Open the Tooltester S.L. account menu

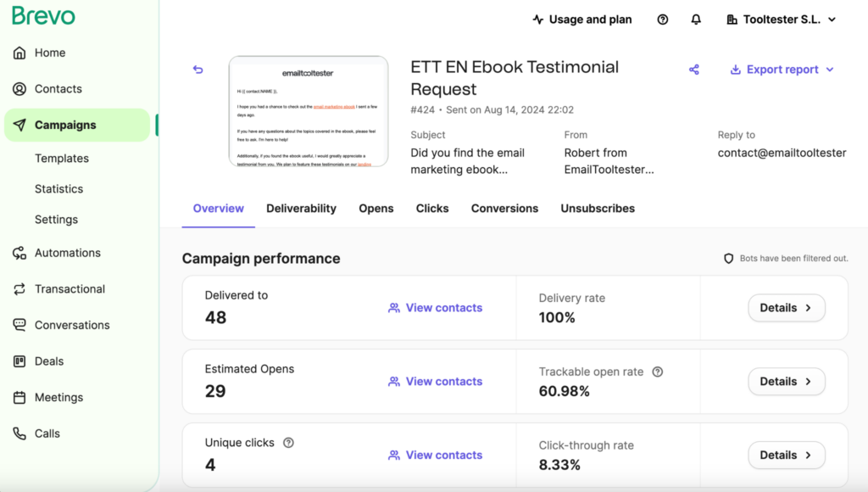[781, 19]
